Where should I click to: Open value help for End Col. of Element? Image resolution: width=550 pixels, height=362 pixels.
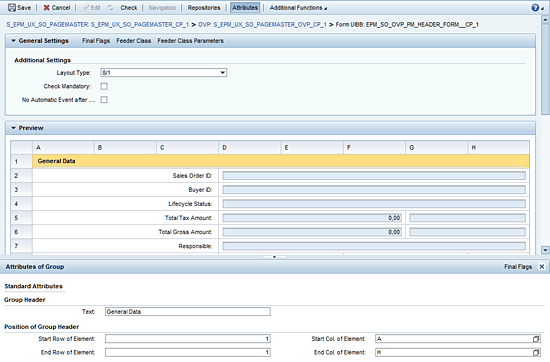pyautogui.click(x=536, y=352)
